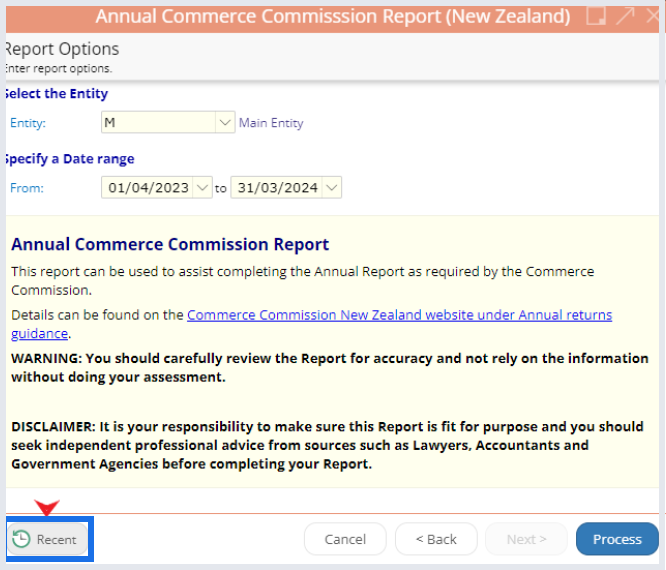The height and width of the screenshot is (570, 666).
Task: Go back with the < Back button
Action: (436, 539)
